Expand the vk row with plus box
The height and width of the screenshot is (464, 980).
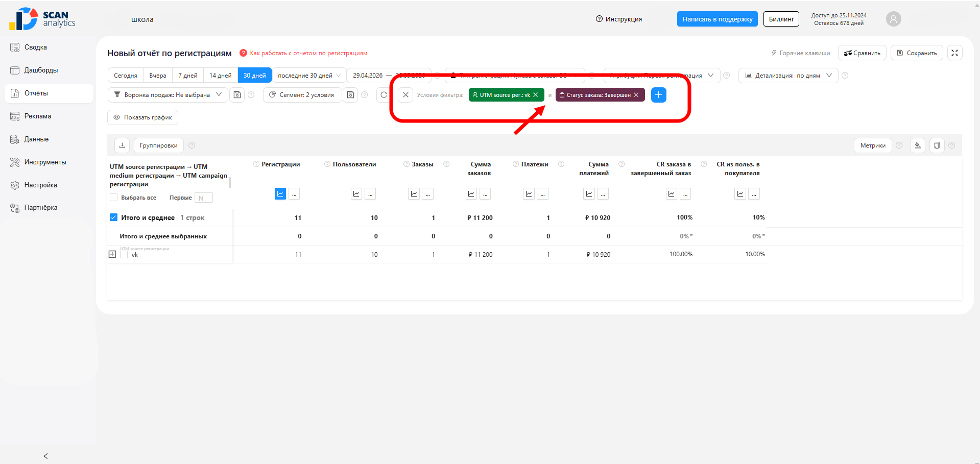(x=112, y=254)
